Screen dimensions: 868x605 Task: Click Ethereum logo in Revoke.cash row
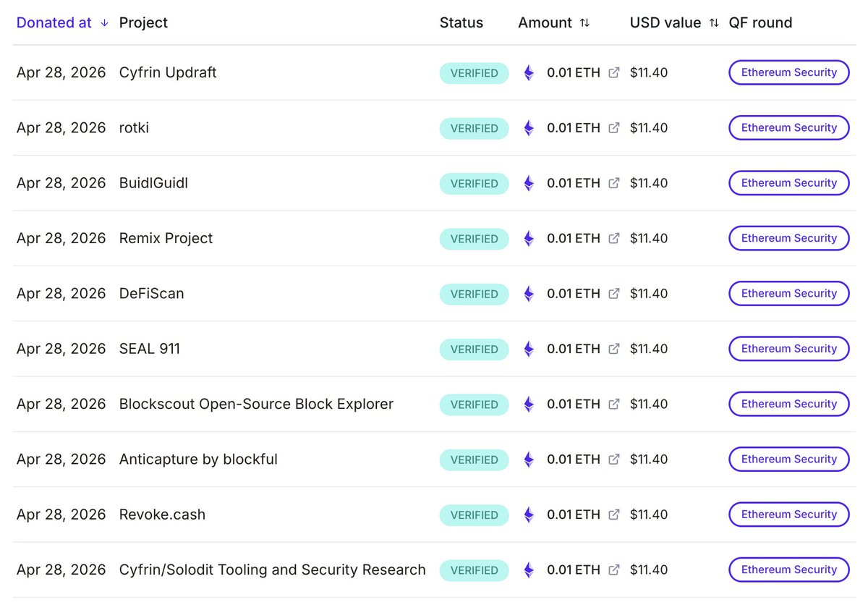tap(529, 515)
